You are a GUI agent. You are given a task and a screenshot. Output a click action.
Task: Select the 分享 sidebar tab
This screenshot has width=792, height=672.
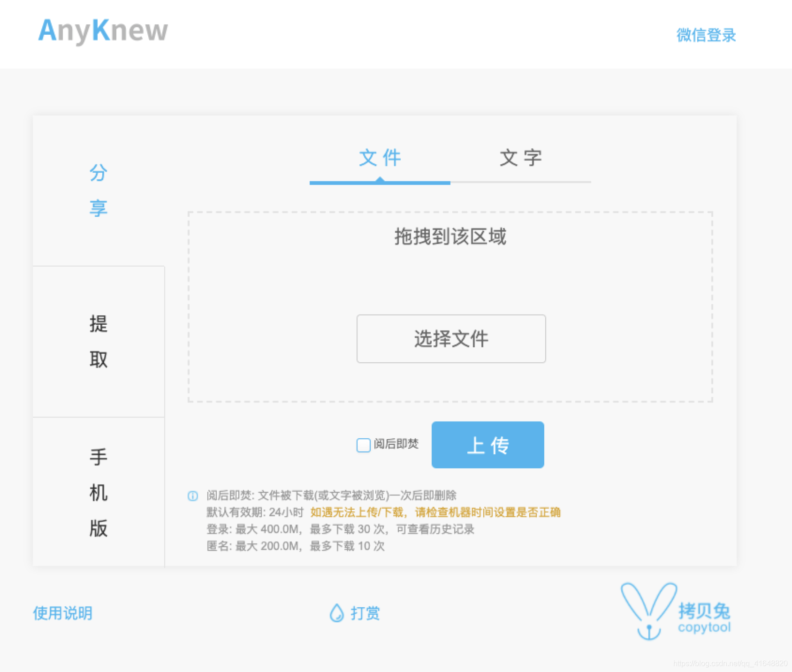point(99,190)
